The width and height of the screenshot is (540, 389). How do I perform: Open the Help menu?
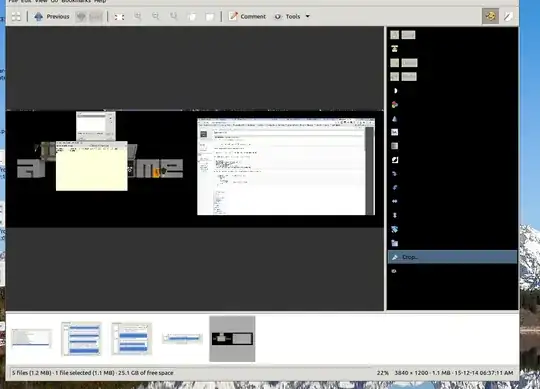pos(100,1)
